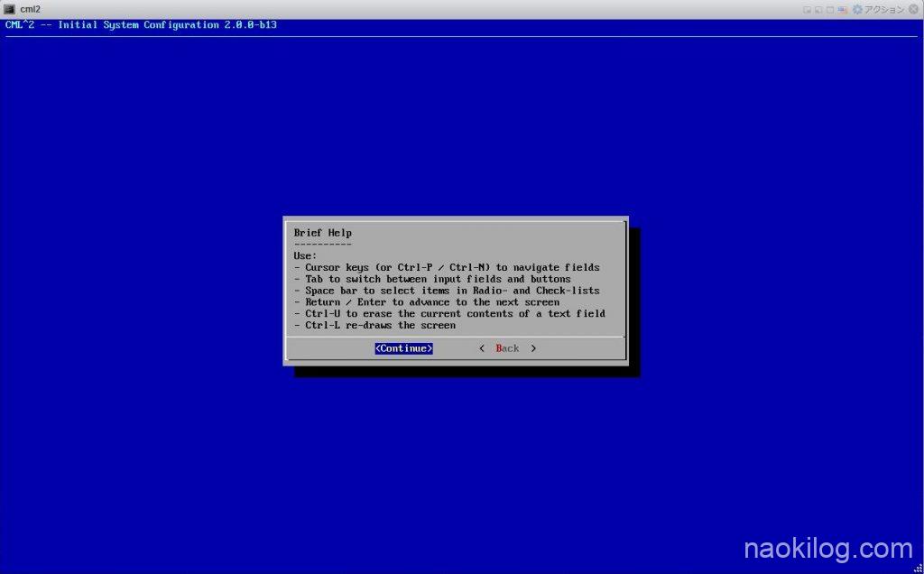Click the 'Ctrl-U to erase' help line
924x574 pixels.
449,313
